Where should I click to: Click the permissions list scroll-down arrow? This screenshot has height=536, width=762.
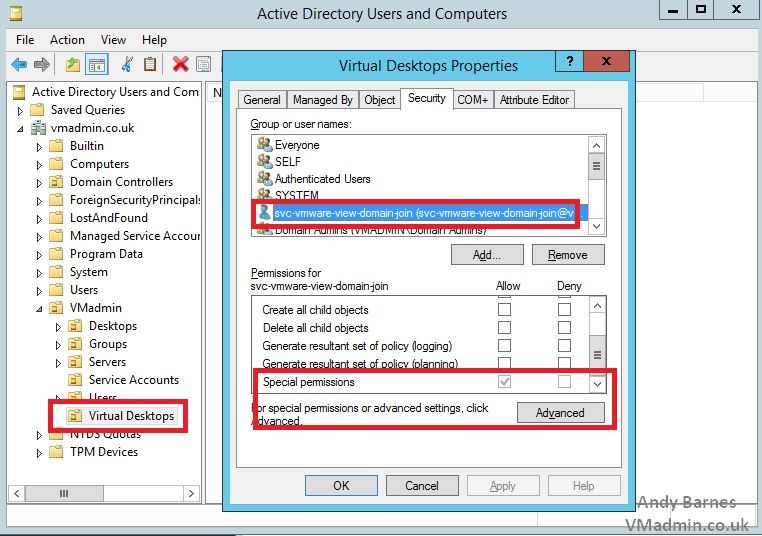pyautogui.click(x=597, y=384)
